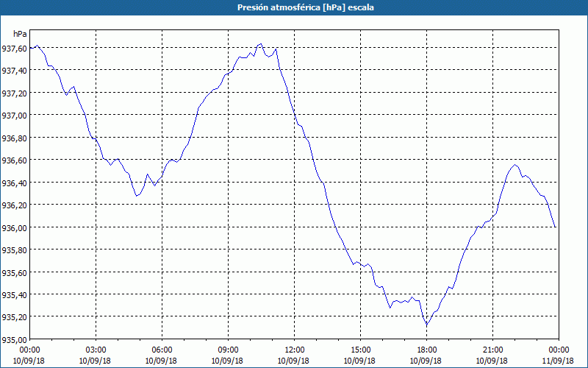Image resolution: width=588 pixels, height=368 pixels.
Task: Click the pressure curve peak near 10:30
Action: point(261,43)
